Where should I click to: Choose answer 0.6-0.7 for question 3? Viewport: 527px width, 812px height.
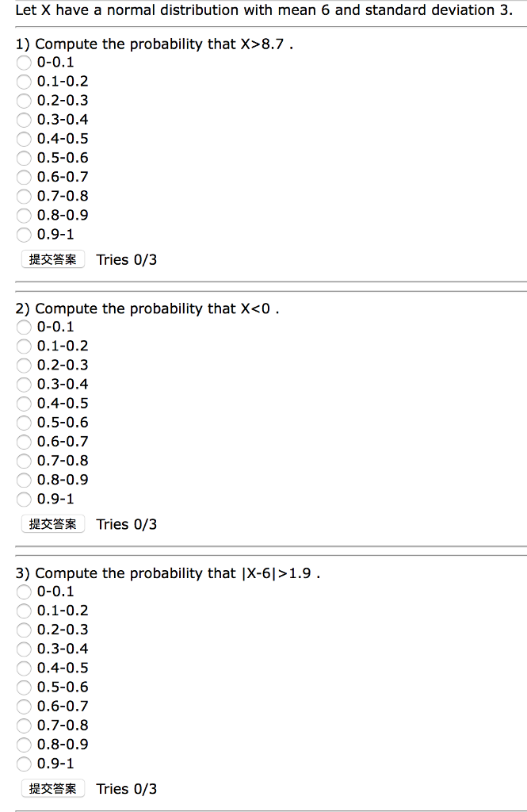pyautogui.click(x=24, y=706)
